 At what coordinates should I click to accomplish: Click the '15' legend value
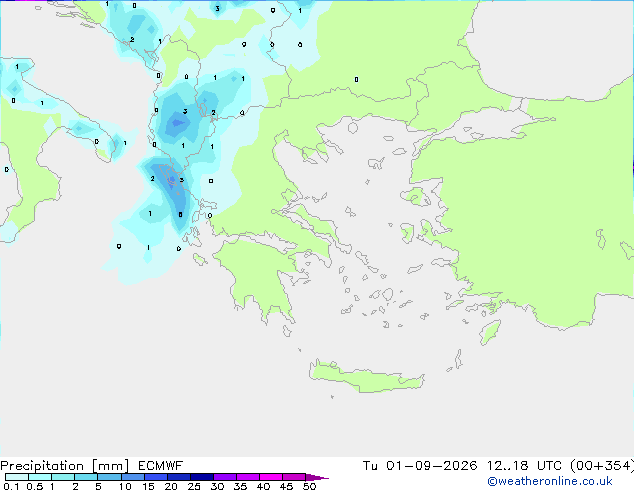pyautogui.click(x=148, y=486)
